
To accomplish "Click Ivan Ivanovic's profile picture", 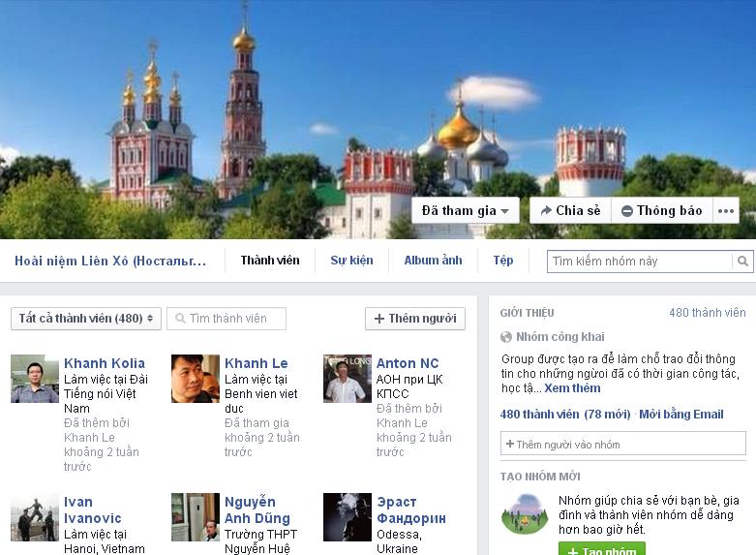I will click(x=35, y=517).
